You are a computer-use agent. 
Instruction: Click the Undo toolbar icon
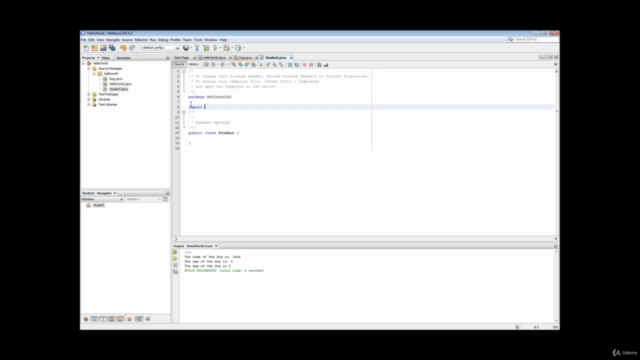pyautogui.click(x=123, y=48)
